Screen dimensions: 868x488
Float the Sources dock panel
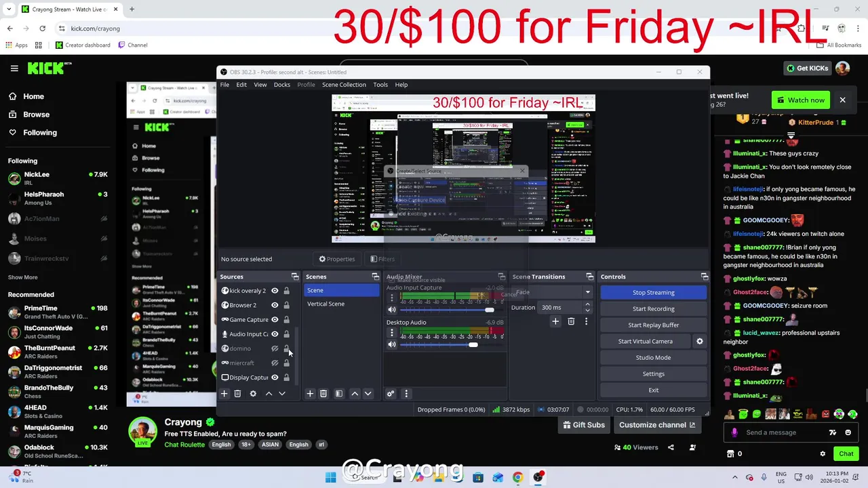point(295,277)
